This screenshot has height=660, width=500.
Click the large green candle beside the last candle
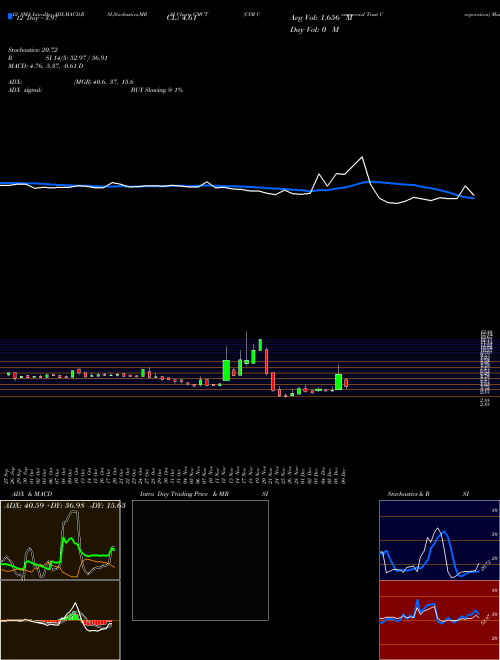(338, 382)
